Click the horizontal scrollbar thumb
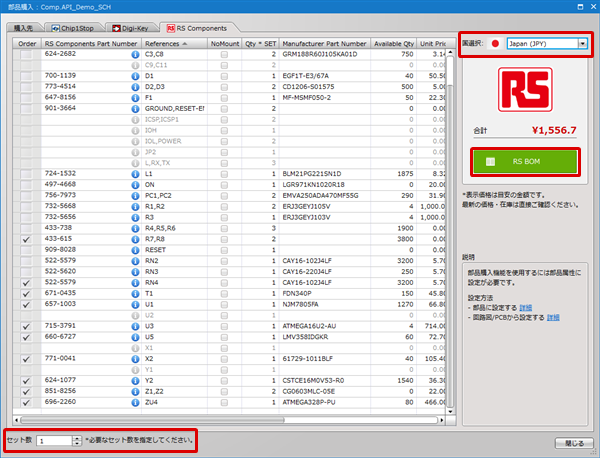 tap(152, 420)
